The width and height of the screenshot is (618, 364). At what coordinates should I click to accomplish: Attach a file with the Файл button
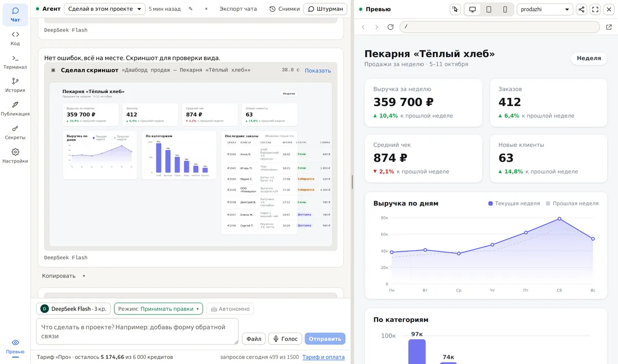pos(254,339)
